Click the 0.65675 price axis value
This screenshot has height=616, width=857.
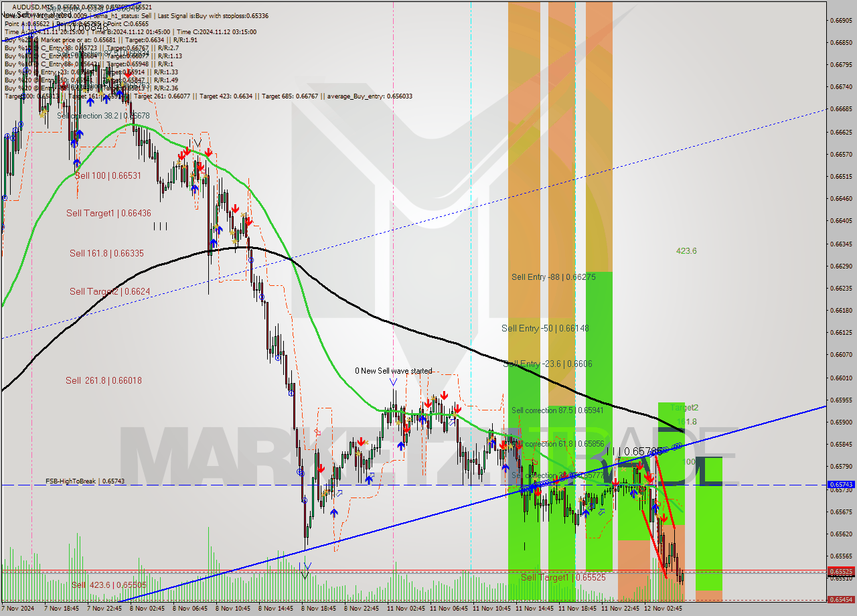tap(841, 512)
